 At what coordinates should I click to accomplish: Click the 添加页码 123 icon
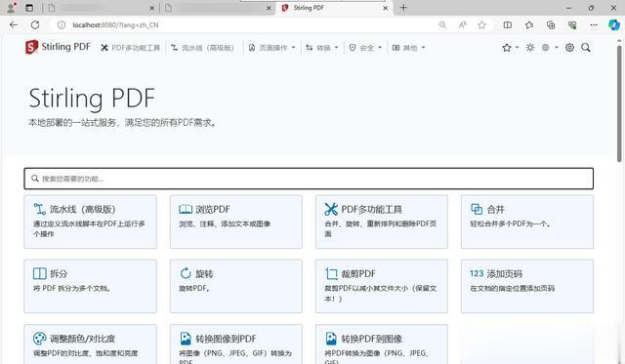(477, 273)
